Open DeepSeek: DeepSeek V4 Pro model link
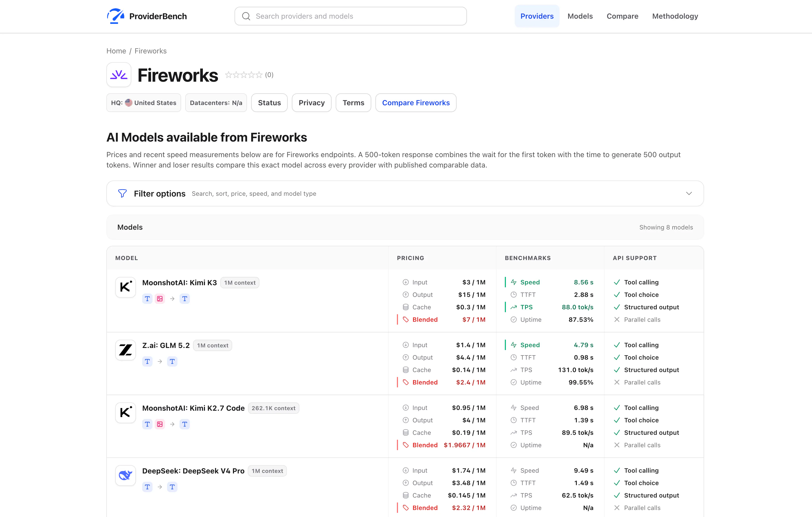The image size is (812, 517). tap(193, 471)
